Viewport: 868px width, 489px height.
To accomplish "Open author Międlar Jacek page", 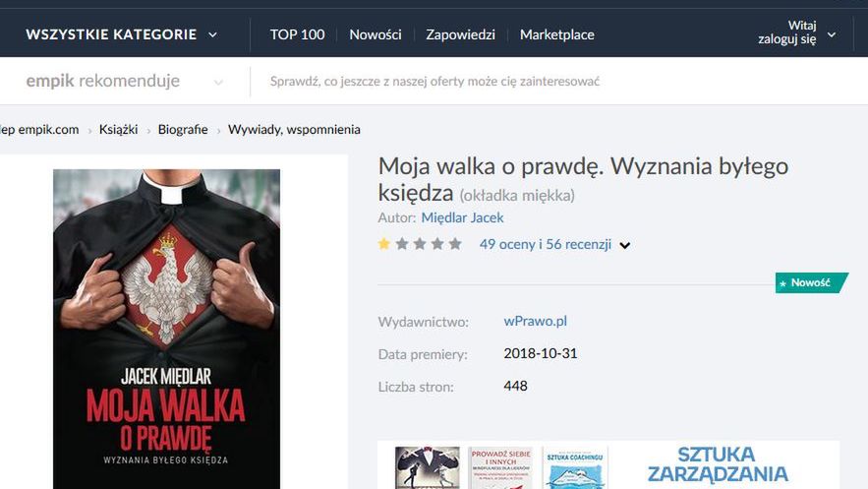I will click(462, 217).
